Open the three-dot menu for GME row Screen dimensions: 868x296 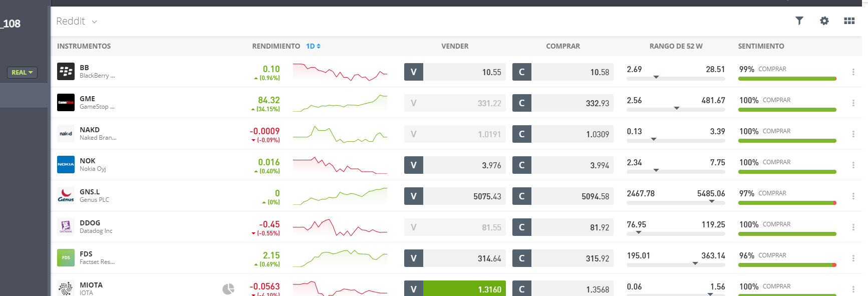coord(853,103)
